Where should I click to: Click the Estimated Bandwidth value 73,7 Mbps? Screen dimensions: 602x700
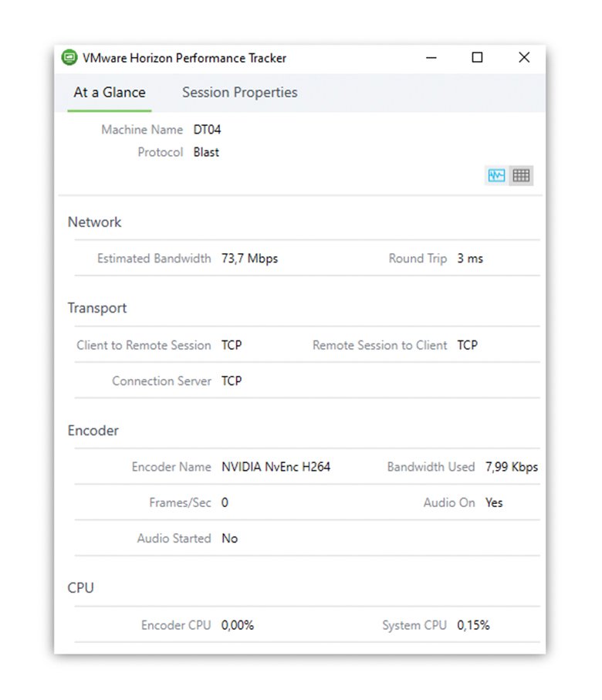[x=249, y=259]
